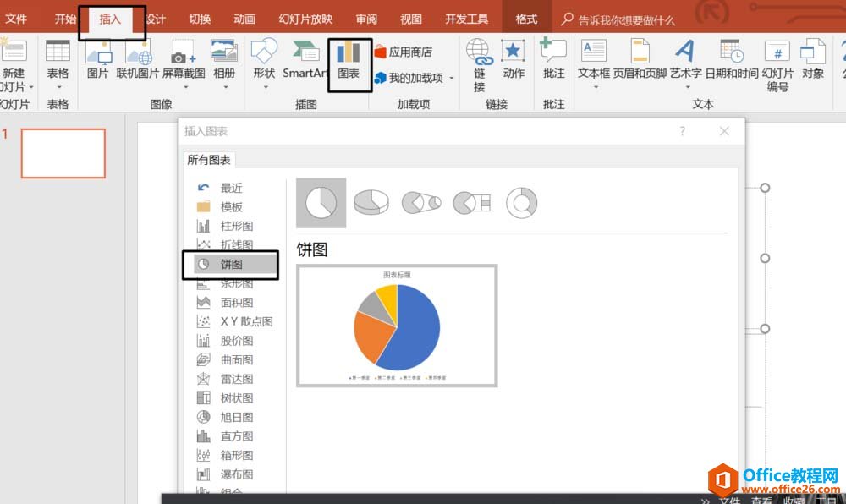Click the Chart (图表) icon in ribbon

[x=348, y=60]
